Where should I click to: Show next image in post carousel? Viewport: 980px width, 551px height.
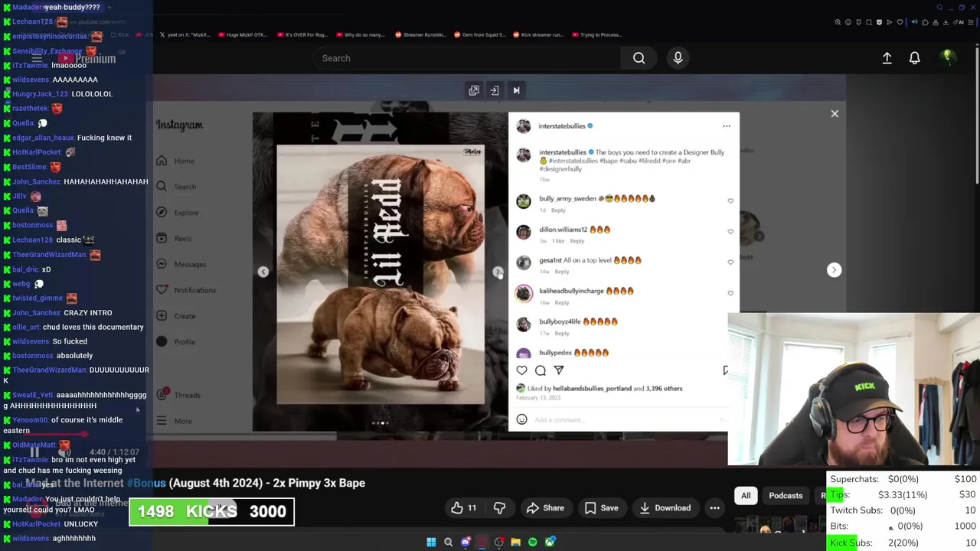tap(498, 272)
